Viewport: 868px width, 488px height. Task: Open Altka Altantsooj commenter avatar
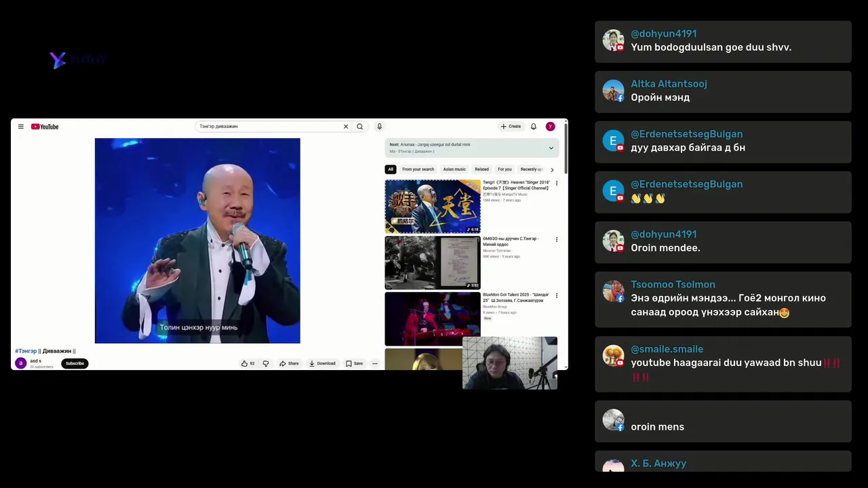pos(613,91)
